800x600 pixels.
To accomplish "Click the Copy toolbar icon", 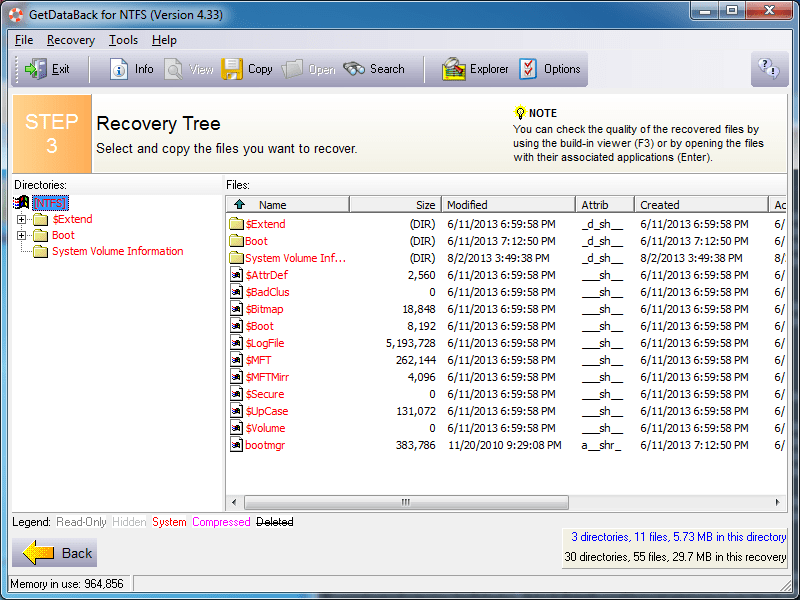I will tap(232, 69).
